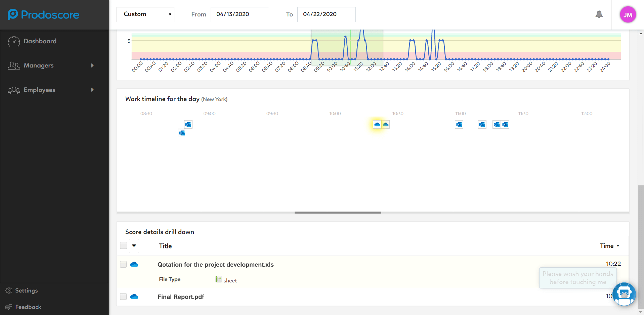Select second OneDrive event before 10:30
This screenshot has width=644, height=315.
pos(386,125)
